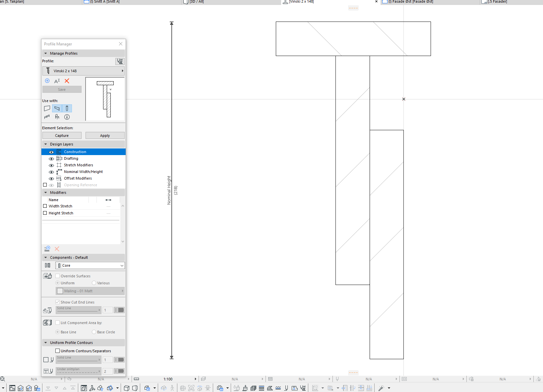Click the uniform contour pen color swatch
Screen dimensions: 543x392
click(119, 360)
